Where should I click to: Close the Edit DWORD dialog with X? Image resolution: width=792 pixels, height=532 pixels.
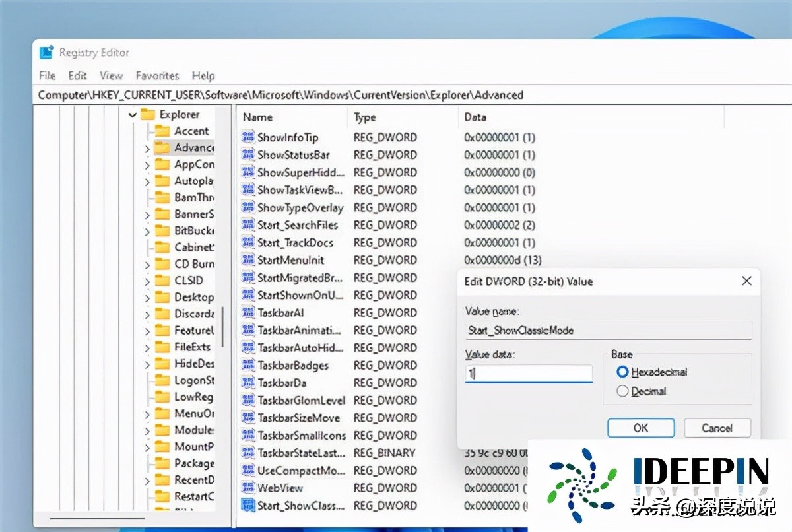pyautogui.click(x=746, y=281)
